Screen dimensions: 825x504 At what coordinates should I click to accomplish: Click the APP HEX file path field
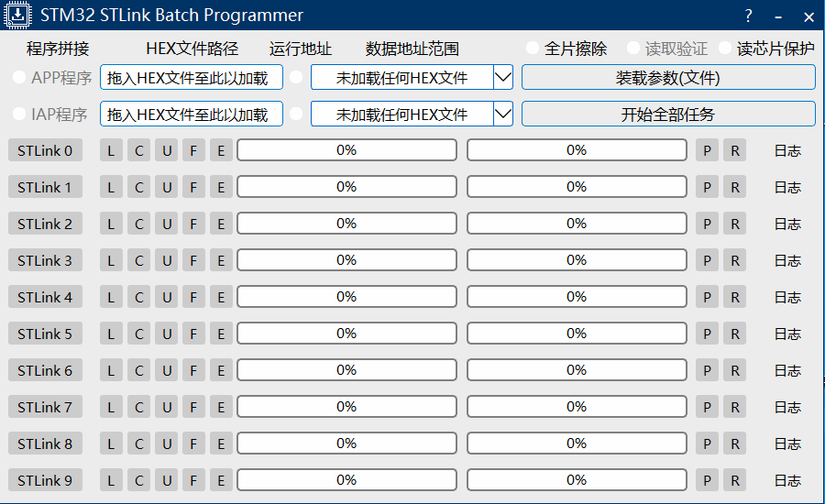click(x=192, y=77)
